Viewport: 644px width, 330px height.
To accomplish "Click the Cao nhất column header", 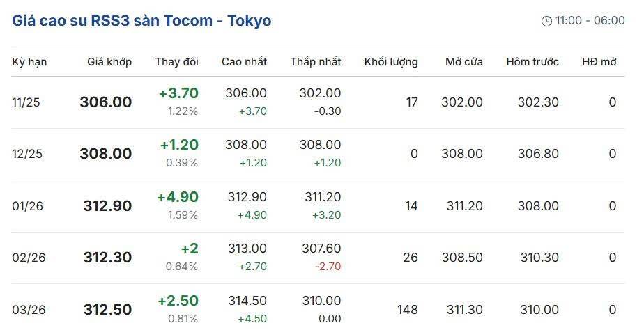I will point(244,62).
